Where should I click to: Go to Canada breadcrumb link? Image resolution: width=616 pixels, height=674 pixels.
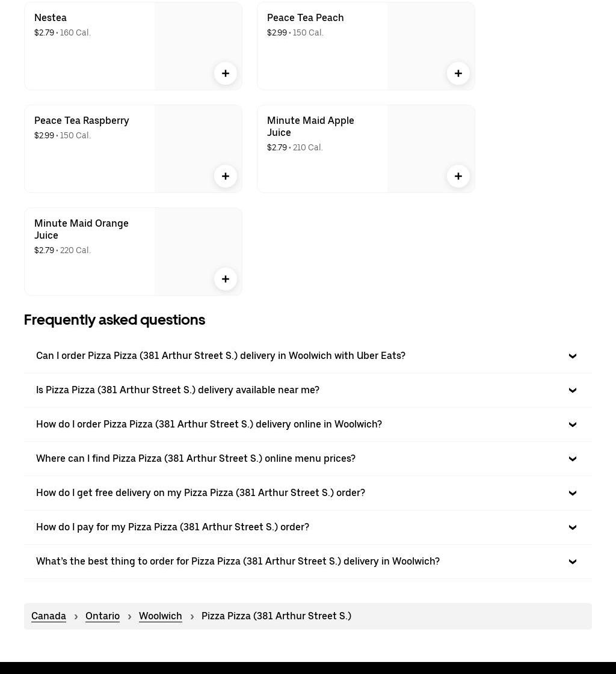pyautogui.click(x=49, y=616)
